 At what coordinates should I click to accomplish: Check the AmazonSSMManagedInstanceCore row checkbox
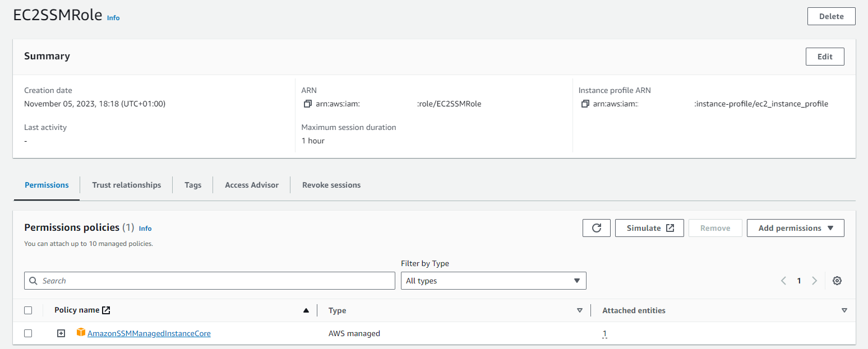click(28, 333)
